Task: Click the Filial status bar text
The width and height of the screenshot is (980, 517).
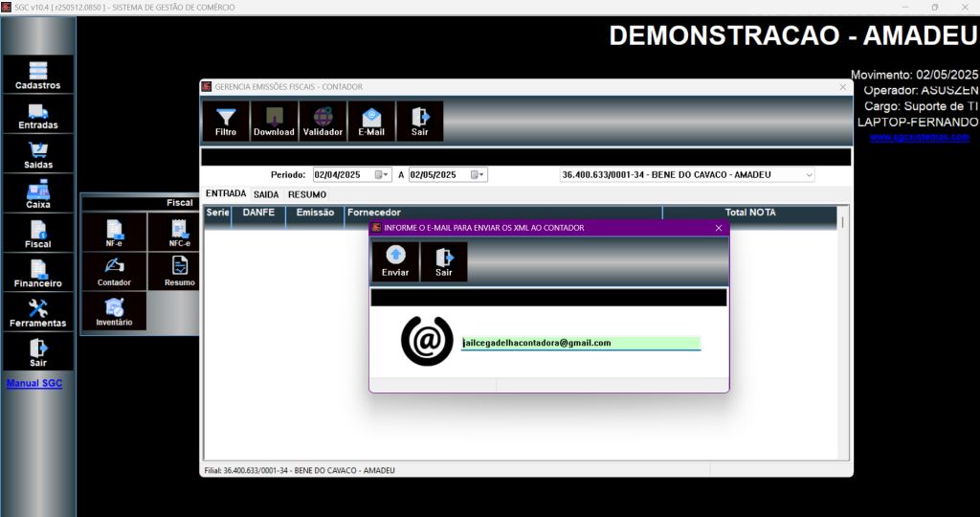Action: [x=300, y=470]
